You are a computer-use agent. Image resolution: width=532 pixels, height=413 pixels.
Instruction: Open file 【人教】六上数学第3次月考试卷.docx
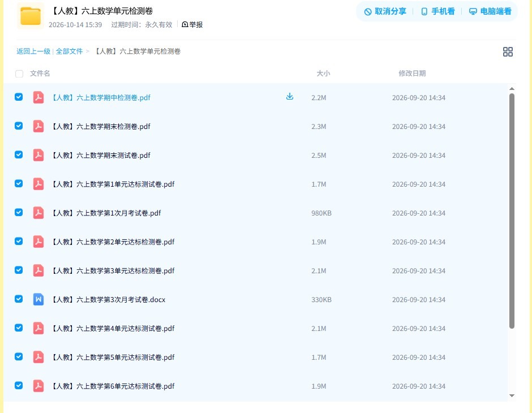point(108,299)
